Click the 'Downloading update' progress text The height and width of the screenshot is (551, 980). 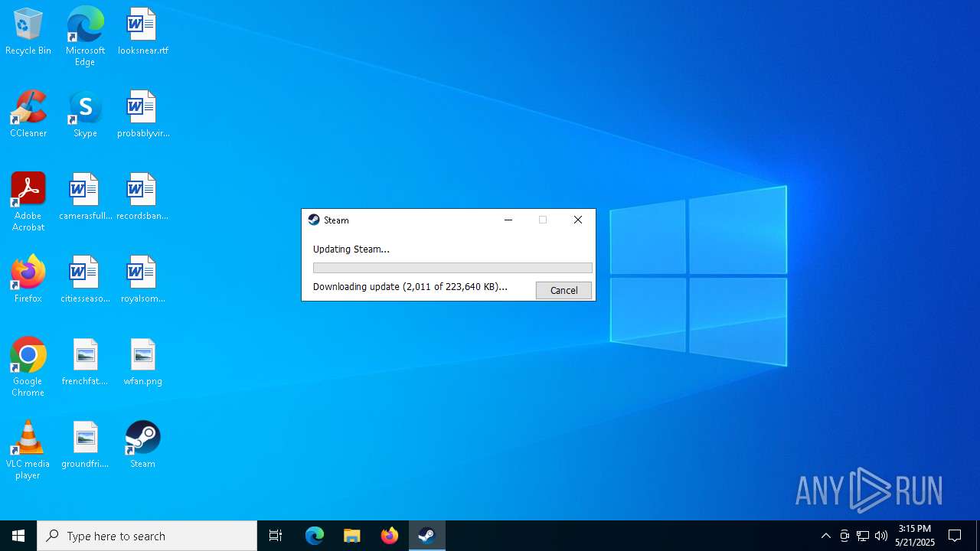pos(410,286)
